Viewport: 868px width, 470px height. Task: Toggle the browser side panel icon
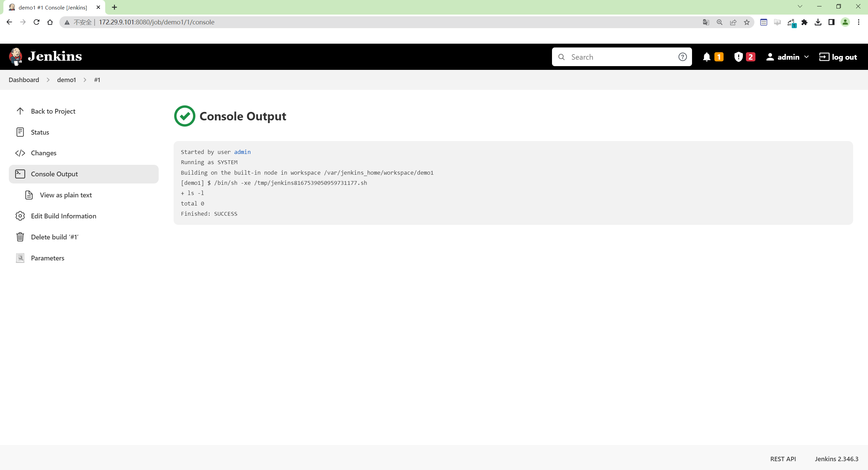(x=831, y=22)
